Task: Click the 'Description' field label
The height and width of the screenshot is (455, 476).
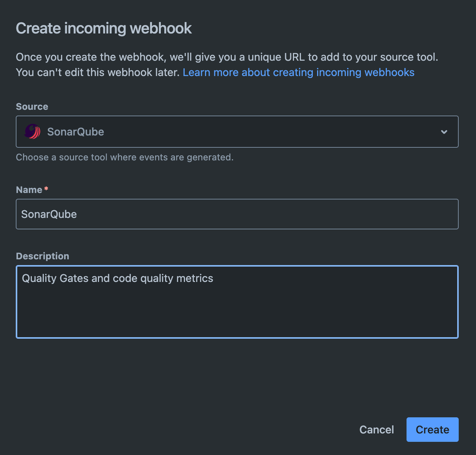Action: click(x=42, y=256)
